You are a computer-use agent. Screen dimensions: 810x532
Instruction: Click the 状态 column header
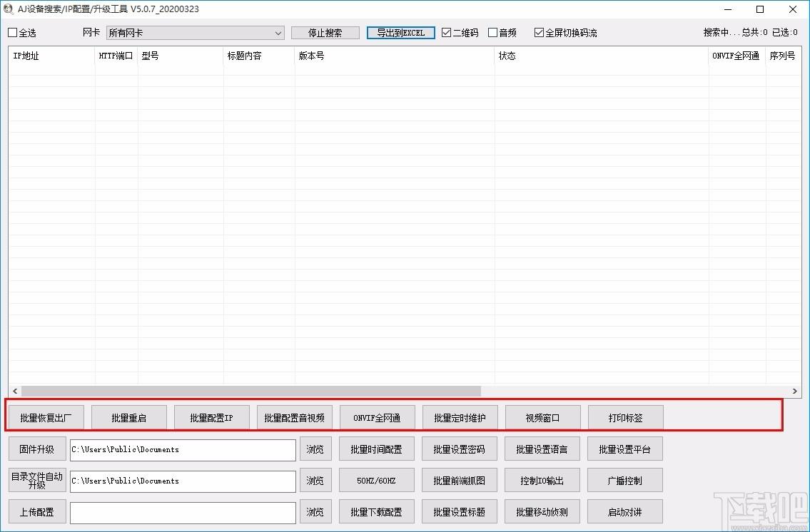pyautogui.click(x=602, y=56)
